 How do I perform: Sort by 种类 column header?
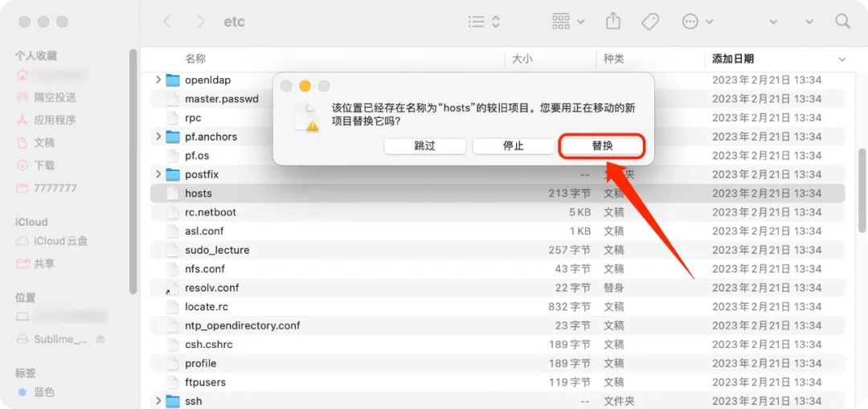pyautogui.click(x=614, y=59)
